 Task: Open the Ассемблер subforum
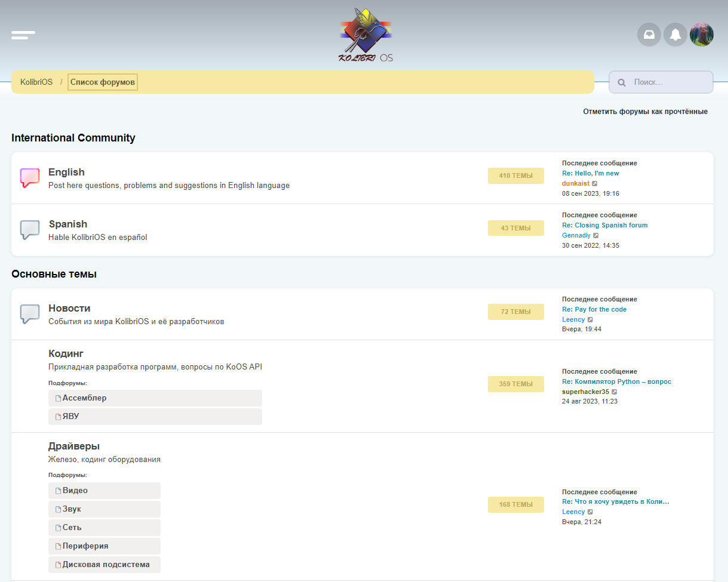coord(84,398)
